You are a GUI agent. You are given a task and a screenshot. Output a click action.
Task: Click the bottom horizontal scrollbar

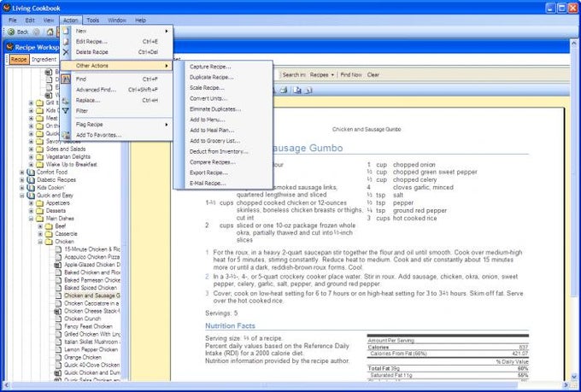coord(285,385)
